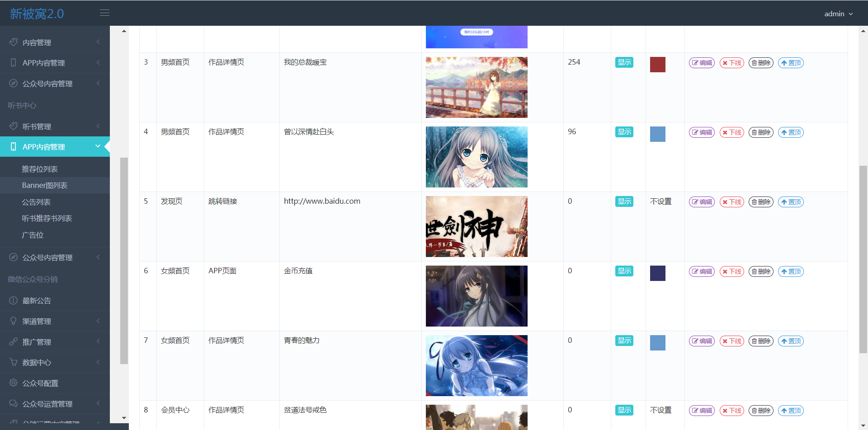Toggle 显示 status for 金币充值
The image size is (868, 430).
click(624, 271)
